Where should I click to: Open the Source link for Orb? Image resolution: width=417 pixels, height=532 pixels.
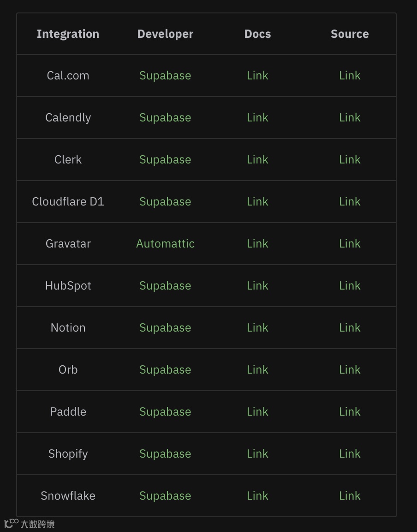(x=350, y=370)
